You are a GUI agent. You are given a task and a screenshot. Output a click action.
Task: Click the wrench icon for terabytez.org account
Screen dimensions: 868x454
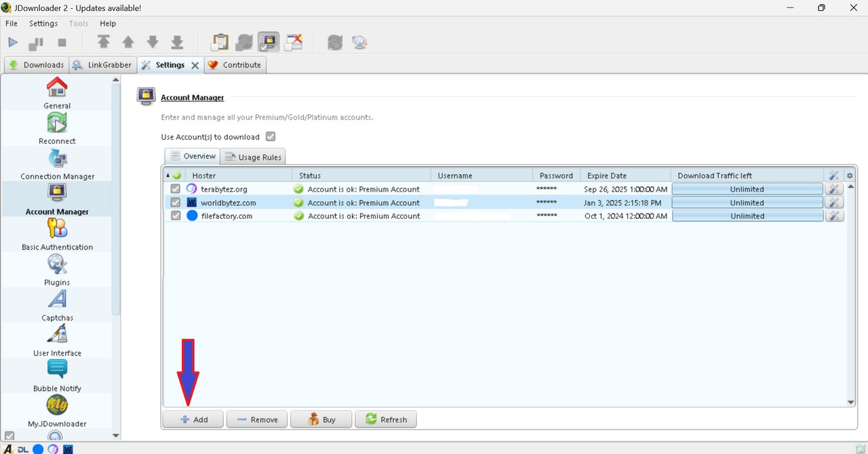click(834, 189)
